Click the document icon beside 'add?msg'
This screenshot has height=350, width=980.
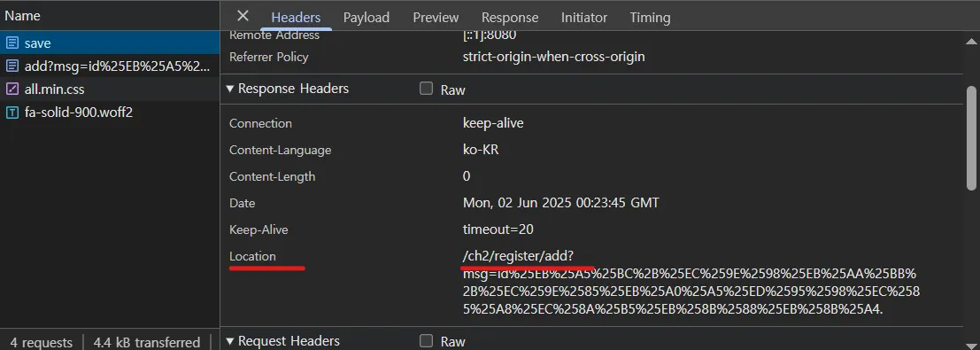[x=12, y=66]
